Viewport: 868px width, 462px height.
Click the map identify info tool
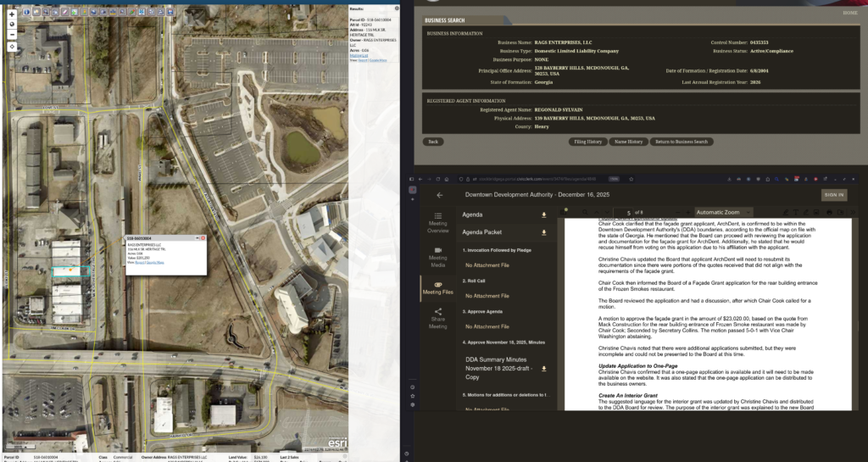pyautogui.click(x=28, y=12)
